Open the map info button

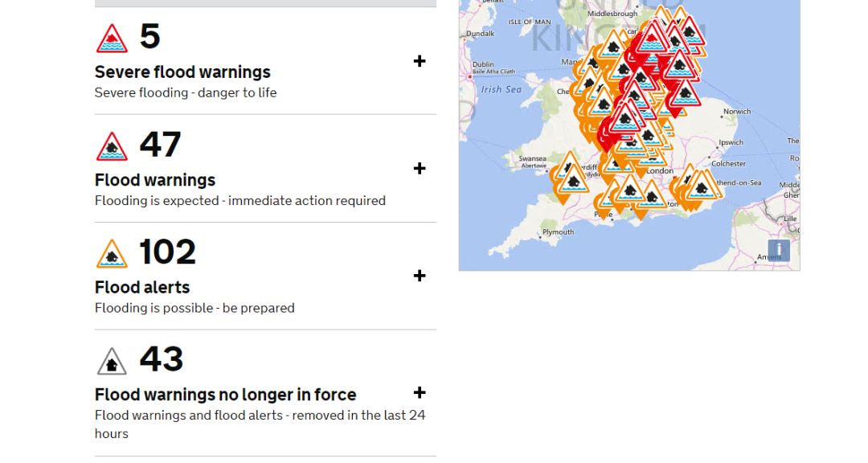coord(778,250)
